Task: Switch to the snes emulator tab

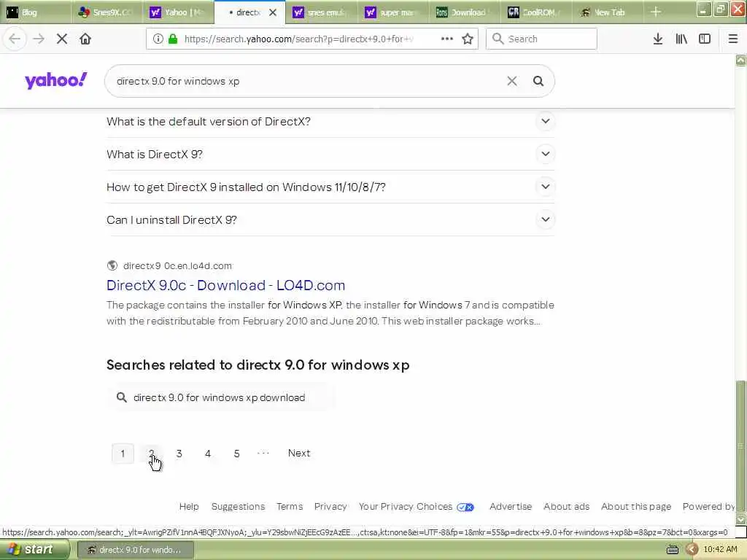Action: 322,12
